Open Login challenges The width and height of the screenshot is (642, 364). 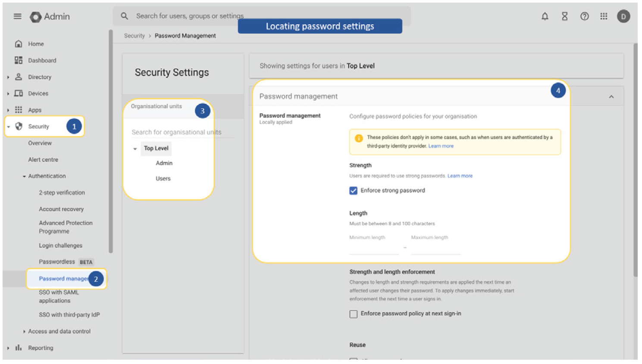[60, 246]
